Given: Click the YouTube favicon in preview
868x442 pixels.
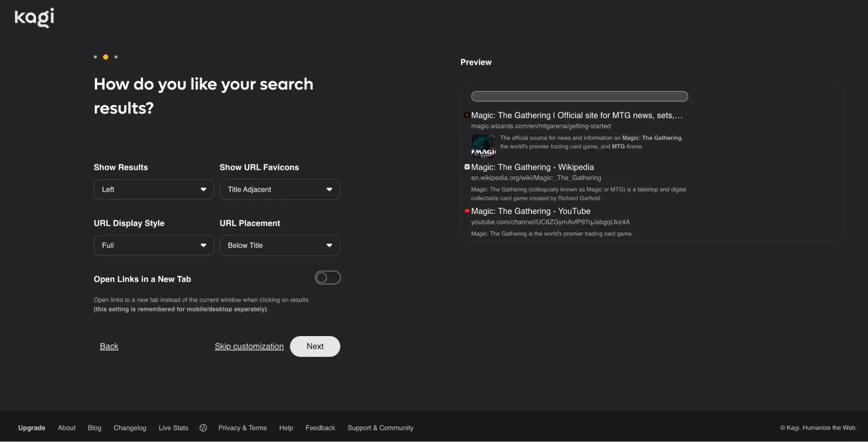Looking at the screenshot, I should click(x=467, y=211).
